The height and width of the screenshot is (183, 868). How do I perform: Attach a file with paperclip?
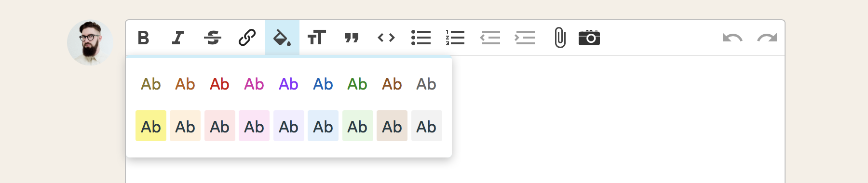click(x=560, y=38)
